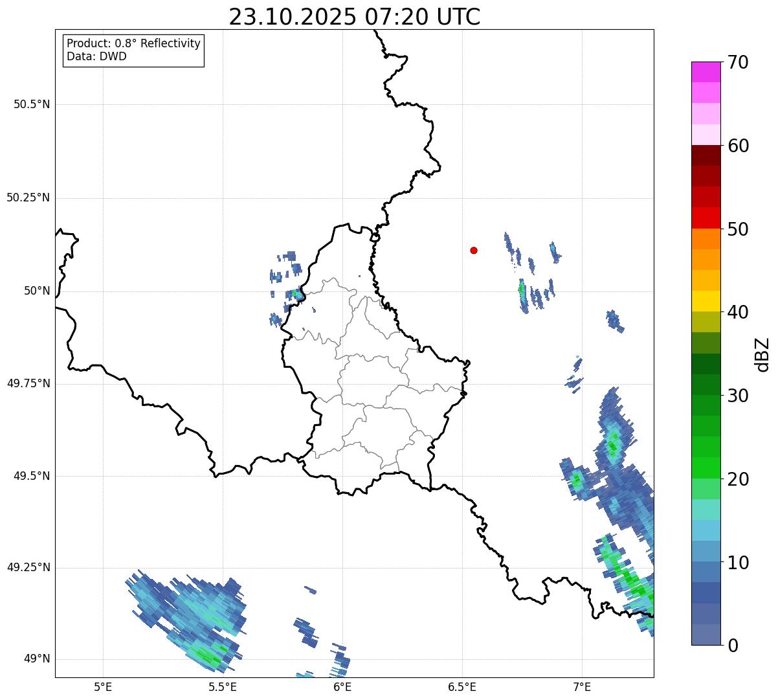The width and height of the screenshot is (778, 700).
Task: Click the longitude label 7°E
Action: click(x=582, y=686)
